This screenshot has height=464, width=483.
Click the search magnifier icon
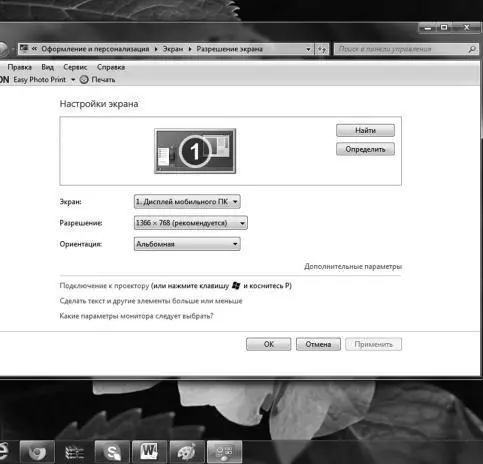(x=472, y=49)
